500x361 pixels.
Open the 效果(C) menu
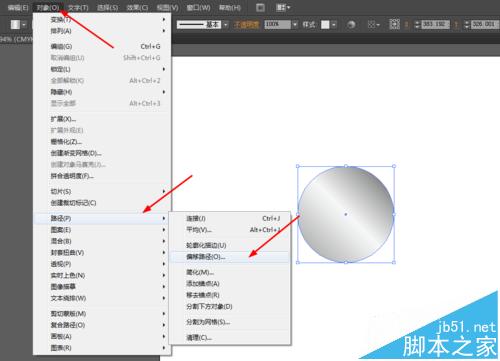[137, 7]
